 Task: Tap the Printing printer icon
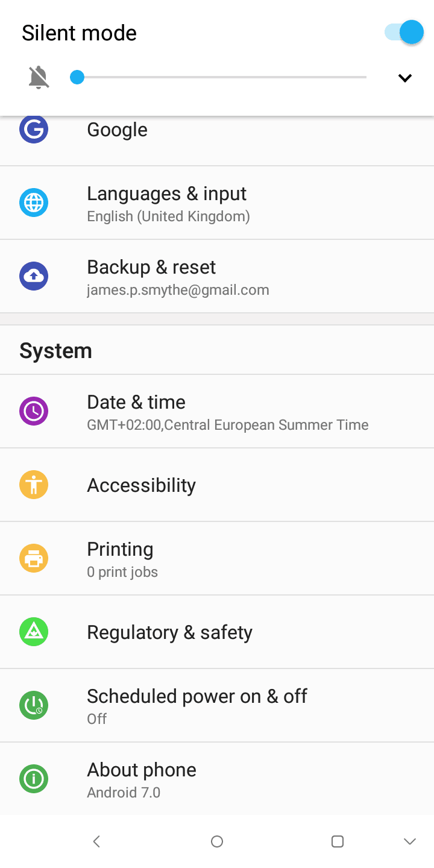point(34,558)
